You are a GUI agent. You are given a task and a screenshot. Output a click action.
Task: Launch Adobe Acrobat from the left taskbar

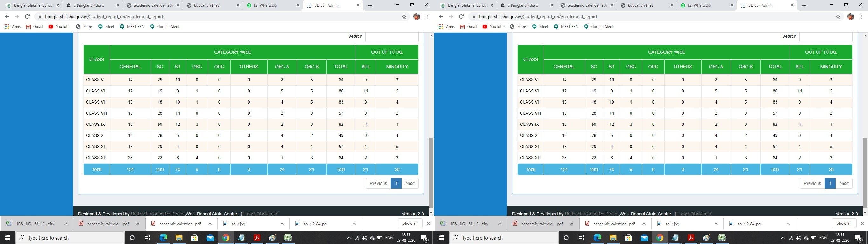click(257, 238)
